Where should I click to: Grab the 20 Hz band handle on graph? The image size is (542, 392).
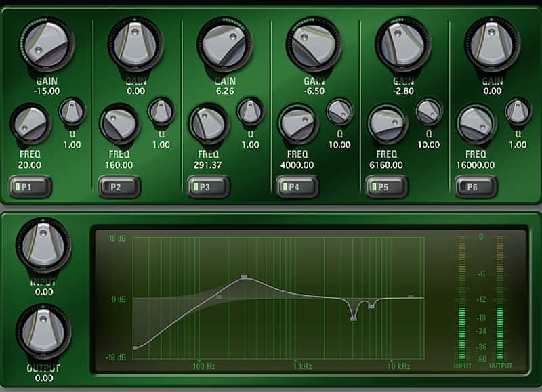(x=135, y=348)
